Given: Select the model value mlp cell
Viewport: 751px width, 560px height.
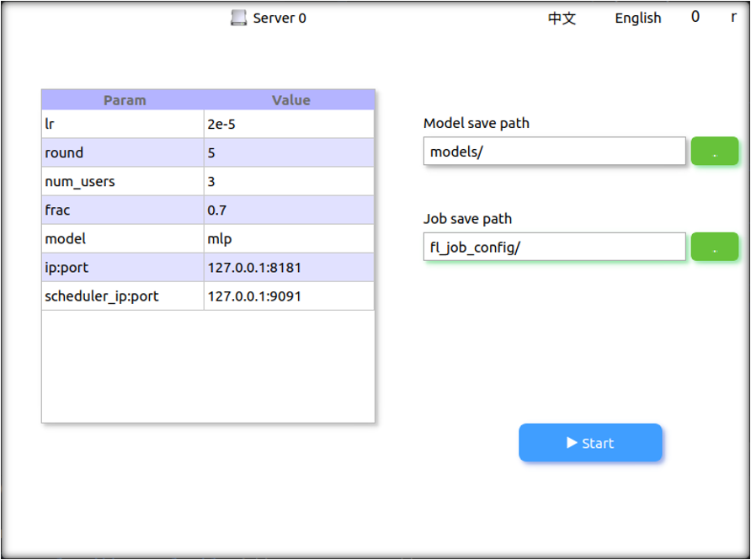Looking at the screenshot, I should click(x=289, y=239).
